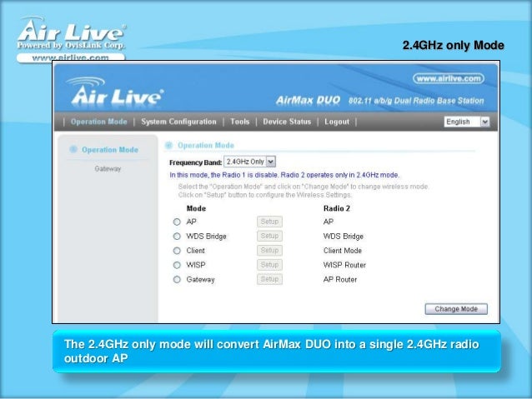Select the Client mode radio button
Screen dimensions: 532x399
point(177,251)
